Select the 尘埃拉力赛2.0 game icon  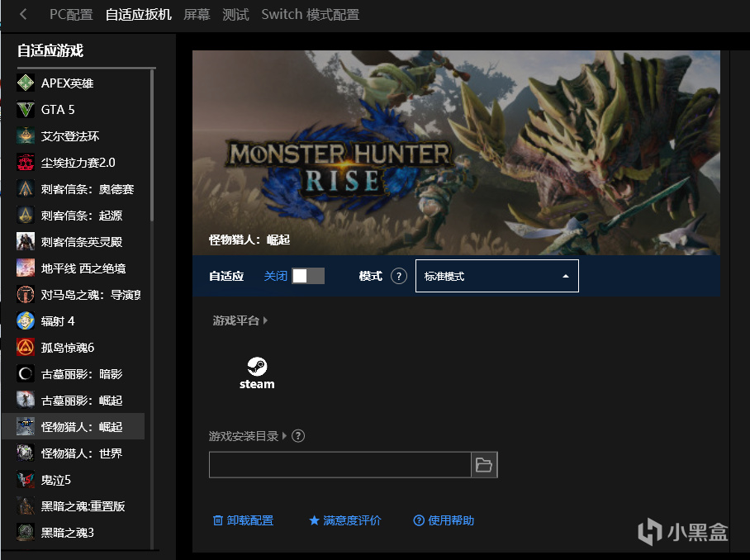pyautogui.click(x=26, y=163)
